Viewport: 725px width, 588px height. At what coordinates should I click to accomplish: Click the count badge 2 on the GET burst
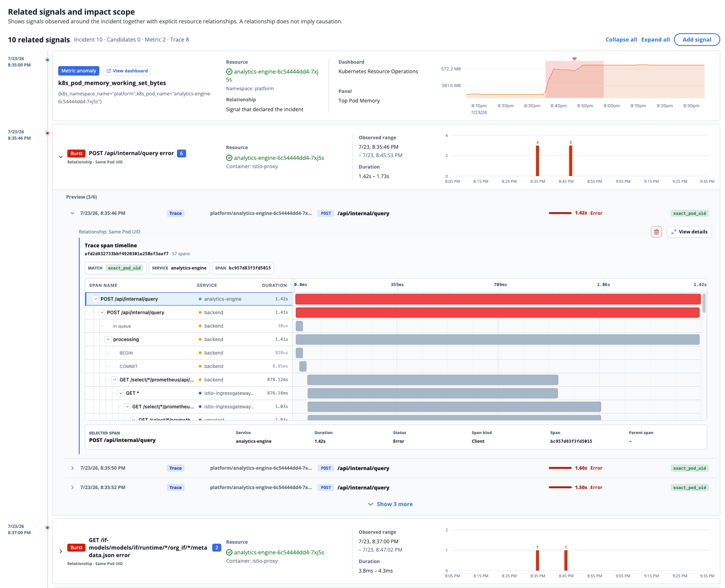pos(217,548)
